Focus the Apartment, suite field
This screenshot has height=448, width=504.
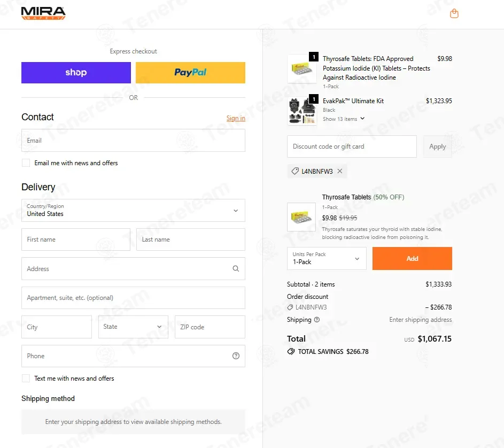tap(133, 298)
